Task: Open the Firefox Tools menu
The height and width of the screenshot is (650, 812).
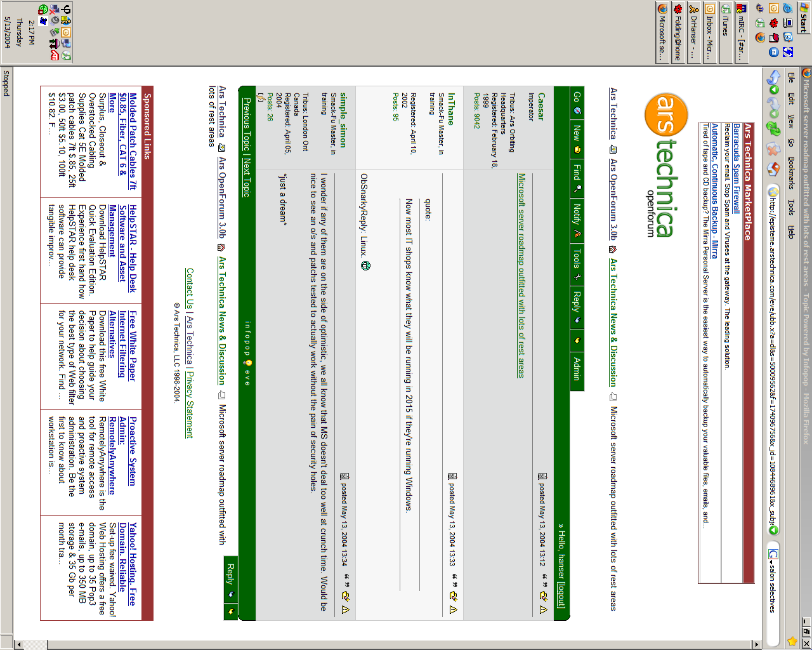Action: [790, 207]
